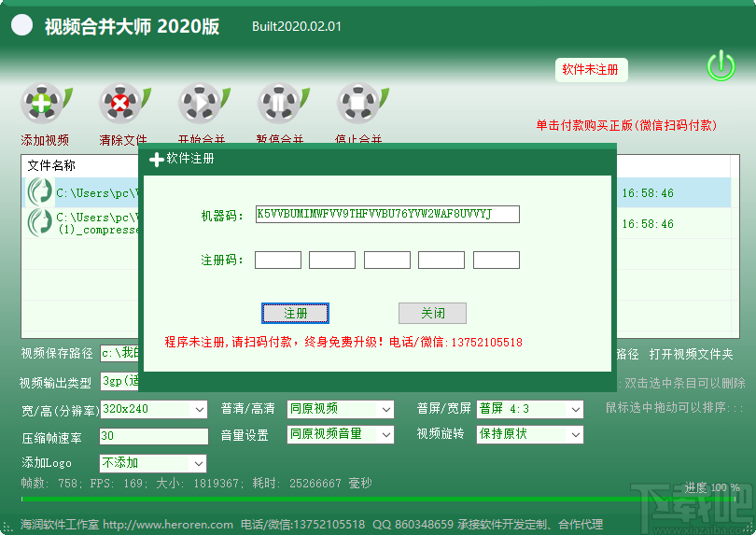Open the video folder via 打开视频文件夹
The image size is (756, 535).
(x=691, y=354)
